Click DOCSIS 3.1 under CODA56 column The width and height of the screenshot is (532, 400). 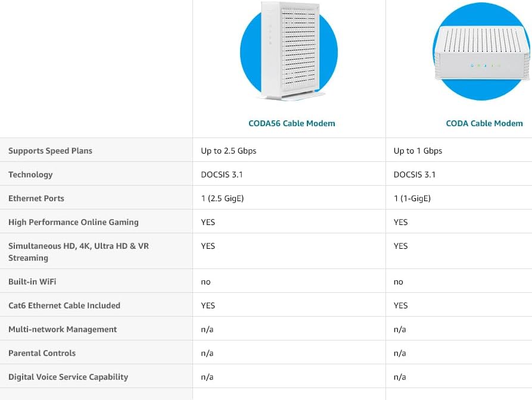[222, 174]
